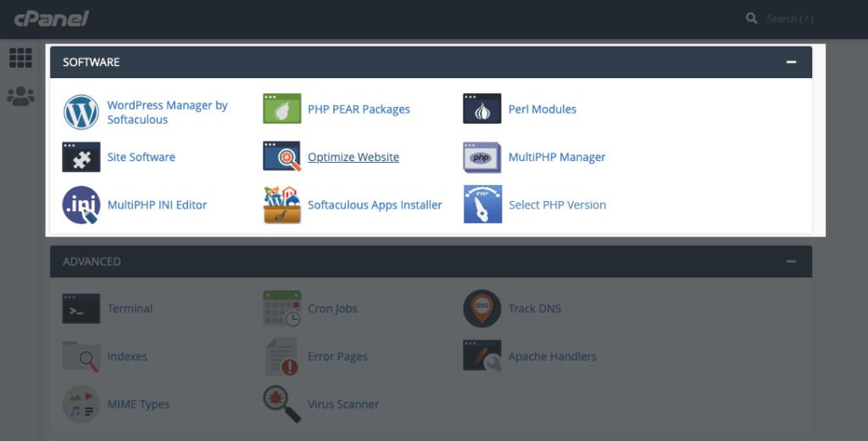
Task: Open the Terminal link
Action: tap(130, 309)
